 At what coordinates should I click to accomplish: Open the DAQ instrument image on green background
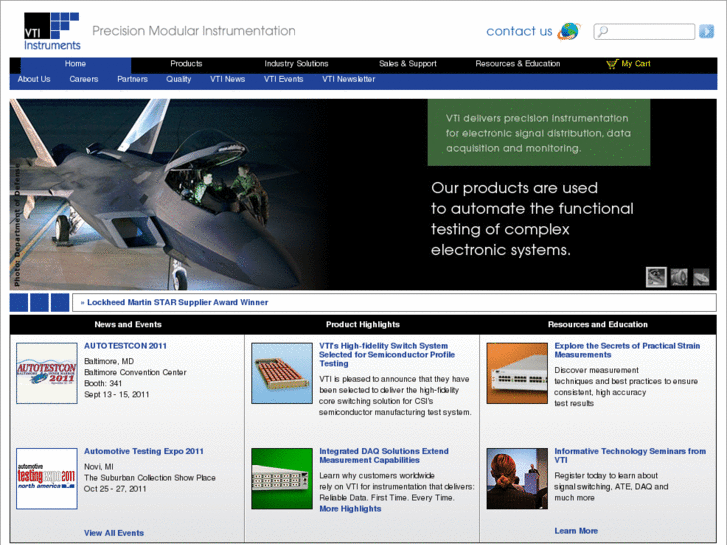pyautogui.click(x=282, y=479)
